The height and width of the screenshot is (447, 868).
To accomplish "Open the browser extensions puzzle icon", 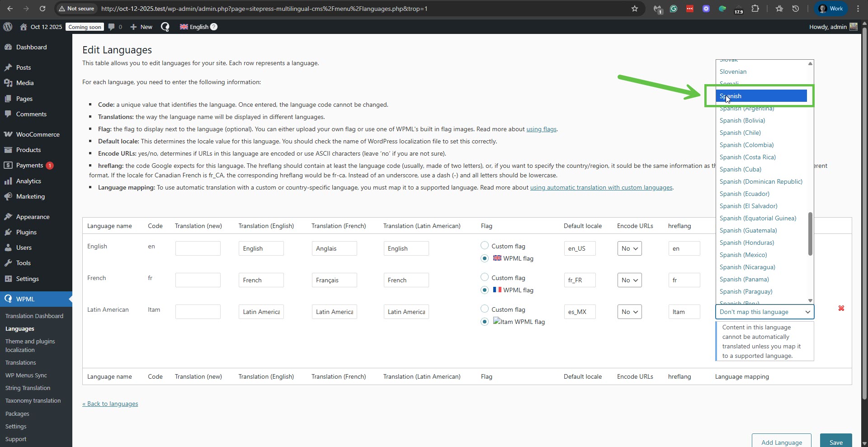I will click(x=755, y=9).
